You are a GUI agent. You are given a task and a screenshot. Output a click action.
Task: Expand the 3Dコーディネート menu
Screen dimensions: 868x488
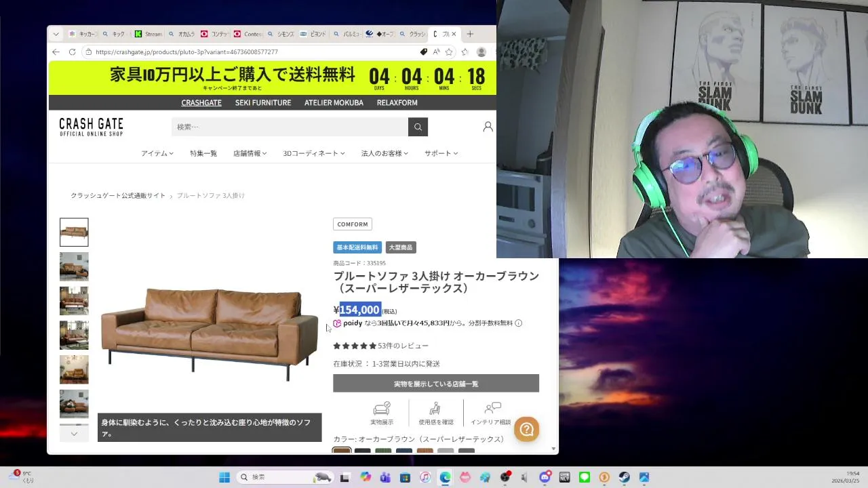tap(314, 153)
